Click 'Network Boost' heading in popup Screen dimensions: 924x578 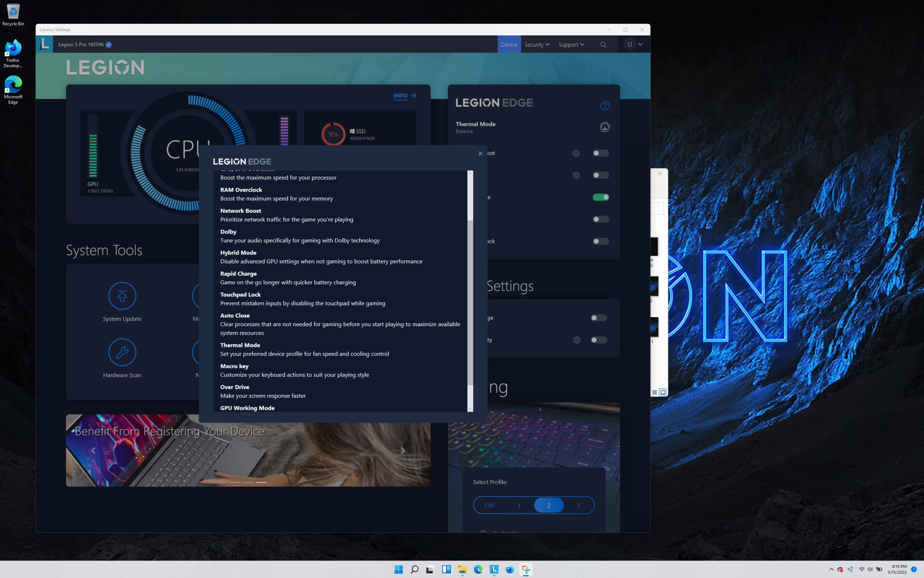[x=241, y=211]
